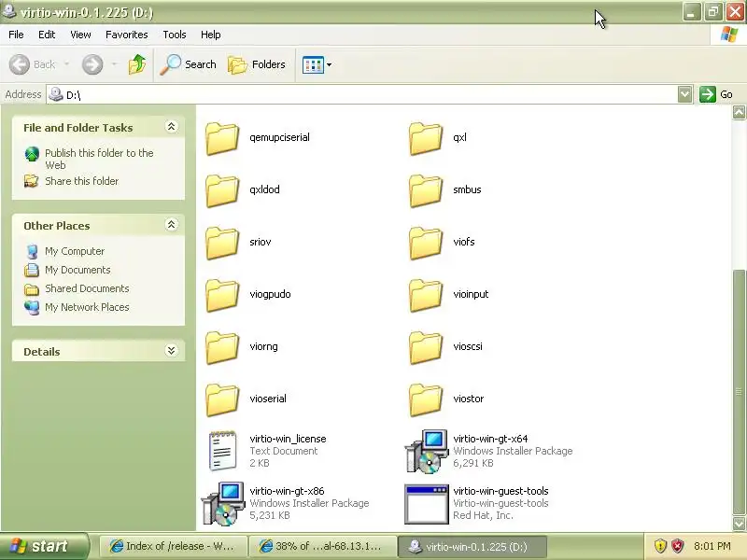747x560 pixels.
Task: Open Search with the magnifier button
Action: [x=188, y=64]
